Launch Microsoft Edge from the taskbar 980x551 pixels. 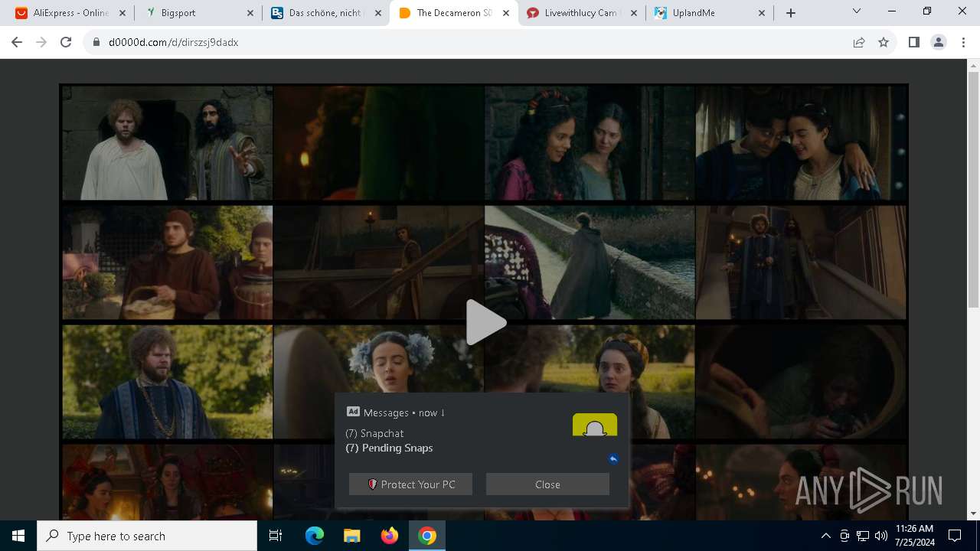[x=315, y=536]
